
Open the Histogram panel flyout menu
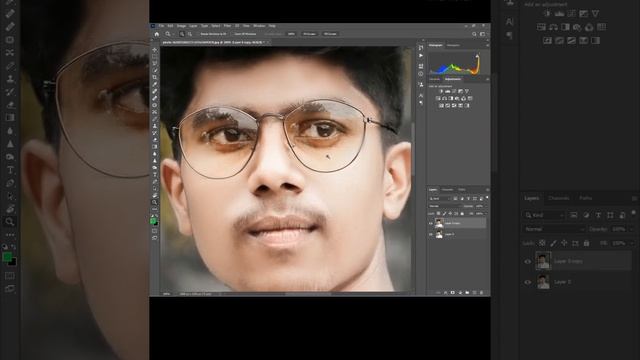pyautogui.click(x=487, y=45)
